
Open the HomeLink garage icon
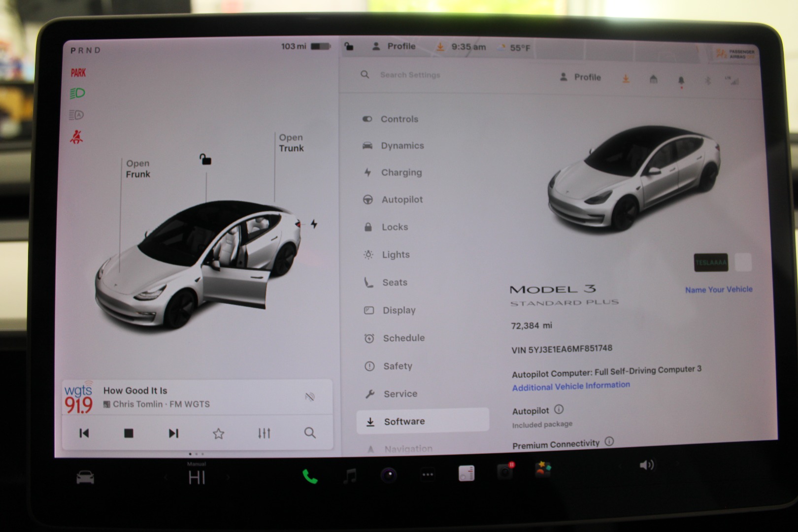(x=653, y=79)
